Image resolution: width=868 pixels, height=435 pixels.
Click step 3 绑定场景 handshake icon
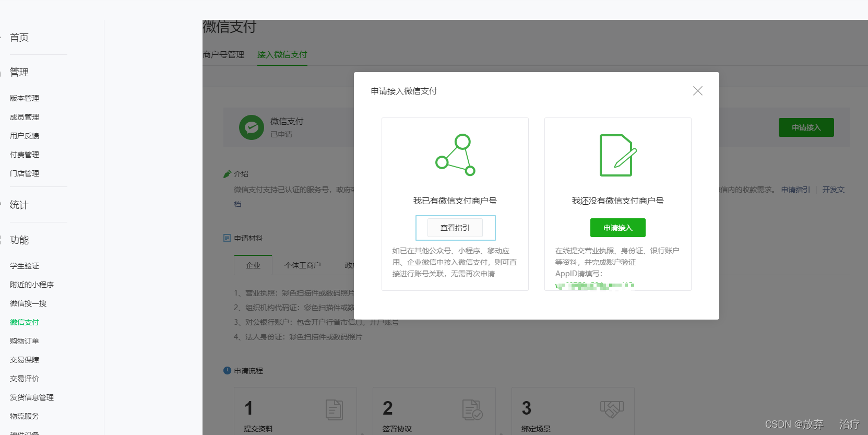pos(612,409)
